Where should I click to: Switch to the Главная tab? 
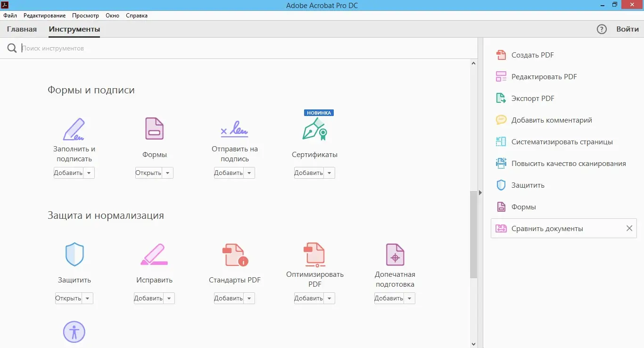pyautogui.click(x=22, y=29)
